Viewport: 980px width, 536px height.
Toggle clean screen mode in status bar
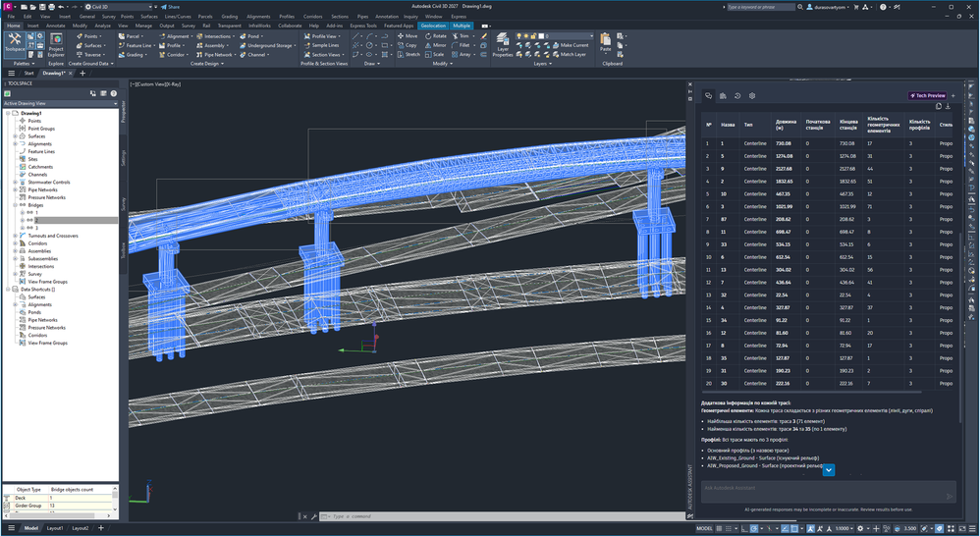(960, 528)
